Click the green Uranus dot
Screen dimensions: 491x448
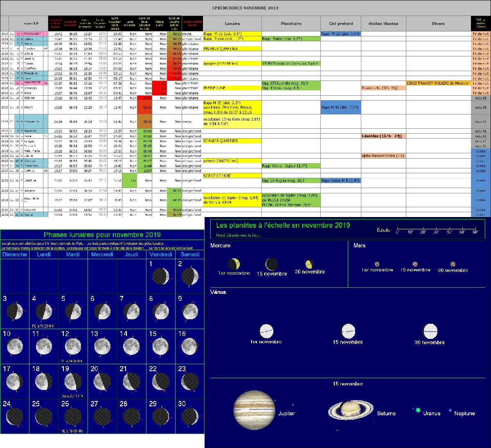pyautogui.click(x=418, y=410)
